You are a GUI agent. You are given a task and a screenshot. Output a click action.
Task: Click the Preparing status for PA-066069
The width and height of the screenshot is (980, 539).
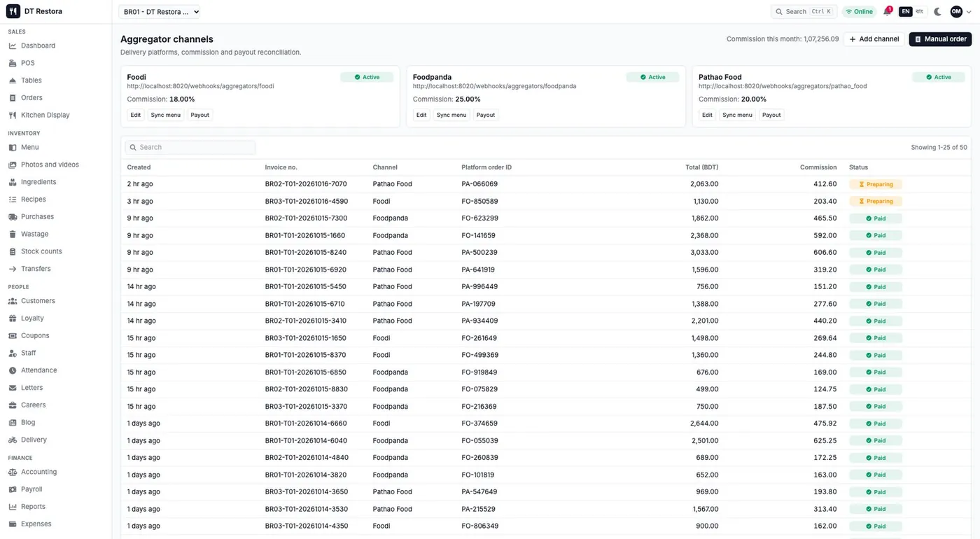click(x=876, y=184)
